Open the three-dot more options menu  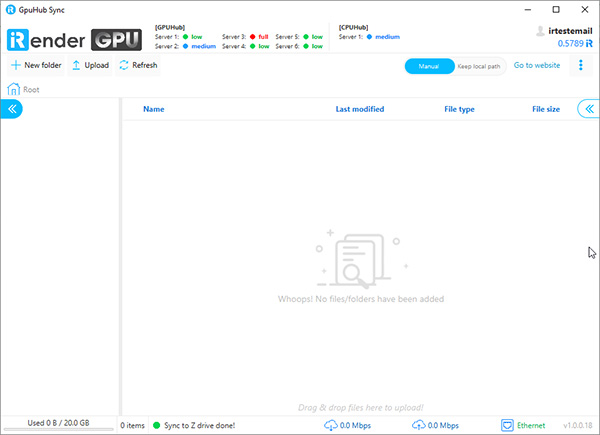click(x=581, y=66)
